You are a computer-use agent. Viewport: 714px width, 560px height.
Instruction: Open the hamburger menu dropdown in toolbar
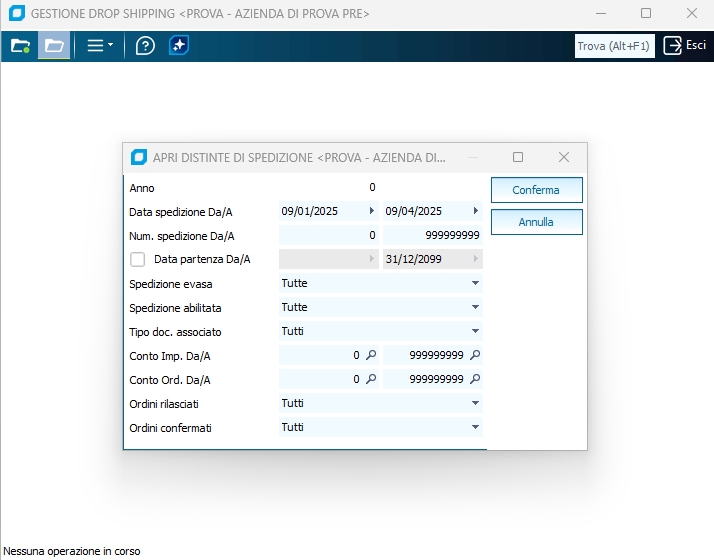(99, 46)
